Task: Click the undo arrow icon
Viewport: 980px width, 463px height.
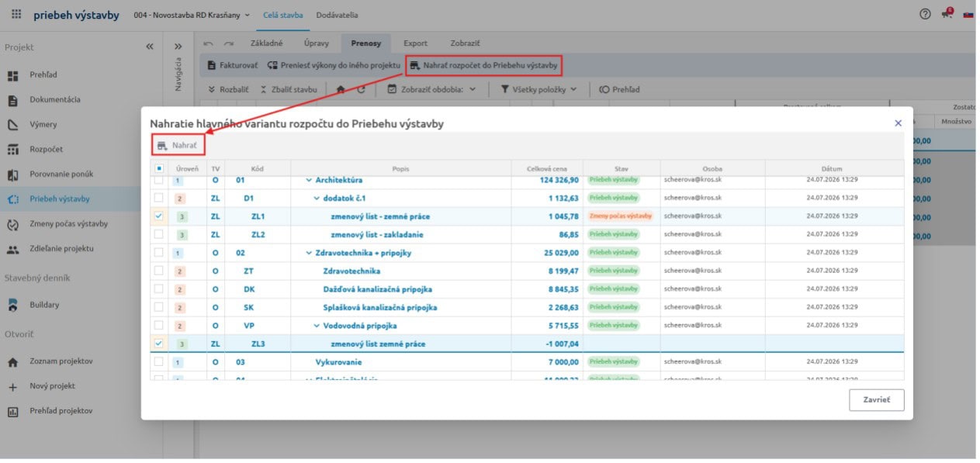Action: [x=209, y=43]
